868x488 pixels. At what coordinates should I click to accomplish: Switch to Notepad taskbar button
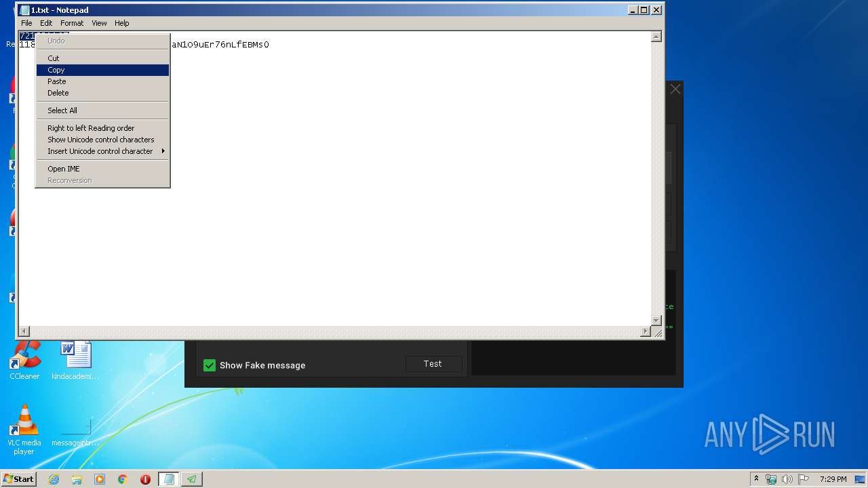click(169, 479)
